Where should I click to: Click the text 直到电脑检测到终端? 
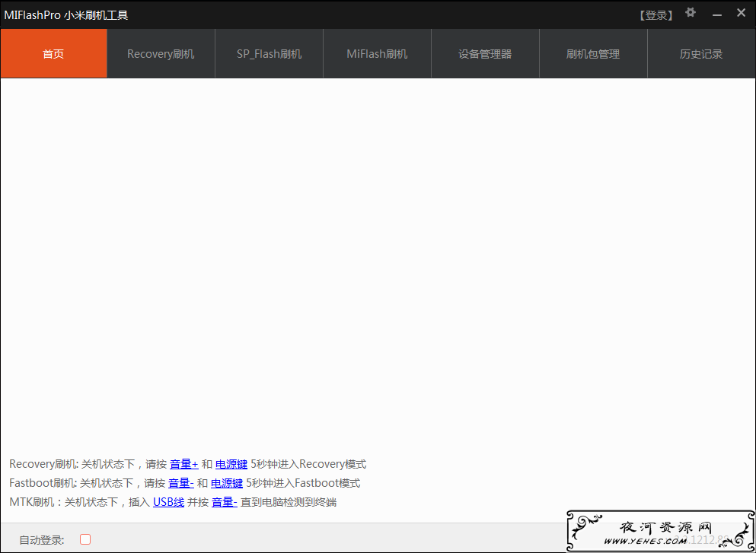tap(289, 503)
